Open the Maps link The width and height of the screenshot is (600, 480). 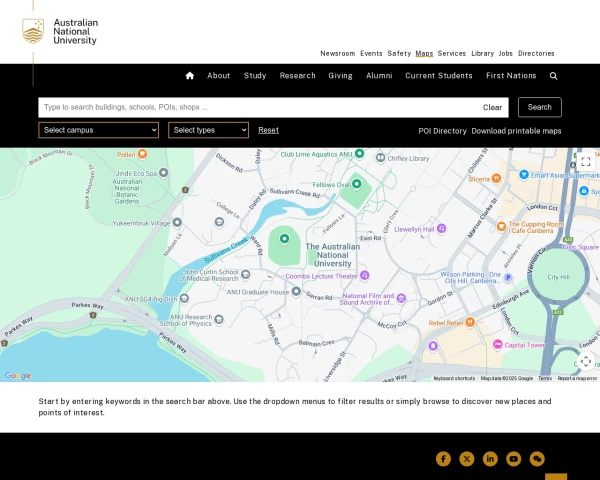pos(424,54)
